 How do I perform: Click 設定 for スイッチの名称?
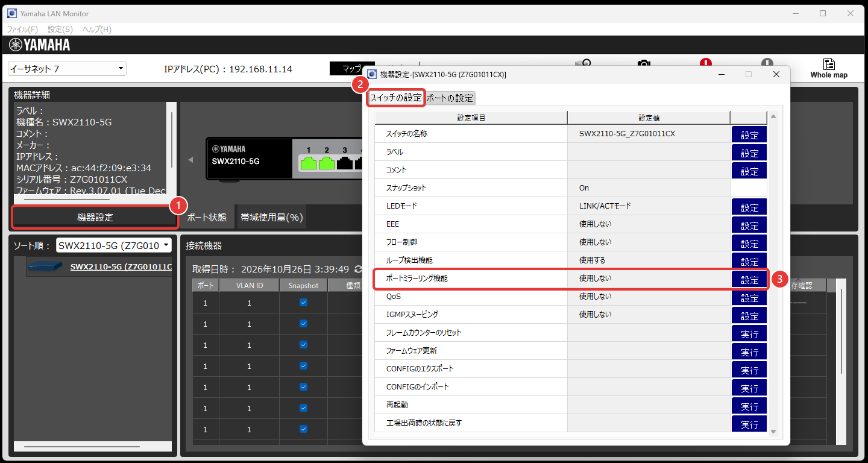(749, 134)
